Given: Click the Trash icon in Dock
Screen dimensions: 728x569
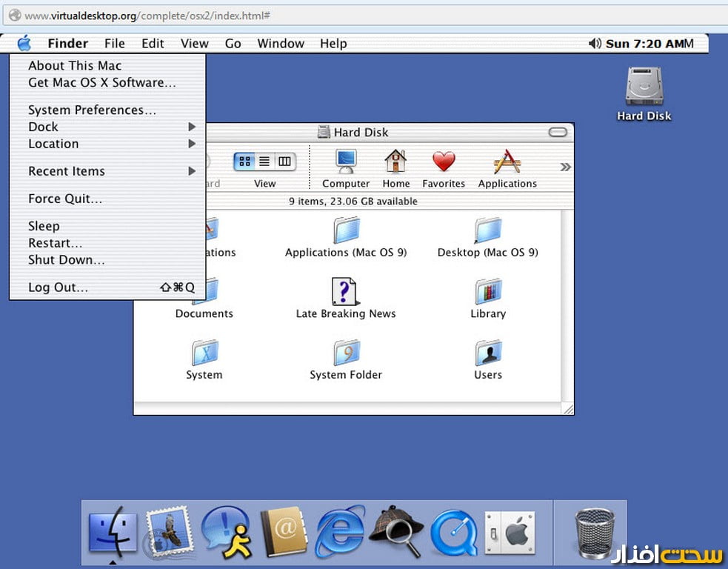Looking at the screenshot, I should coord(594,532).
